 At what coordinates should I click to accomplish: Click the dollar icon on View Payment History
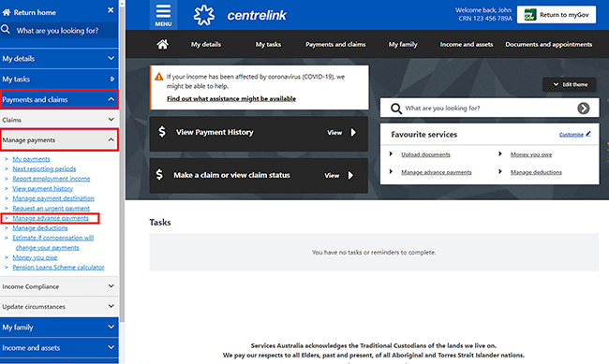pyautogui.click(x=162, y=132)
